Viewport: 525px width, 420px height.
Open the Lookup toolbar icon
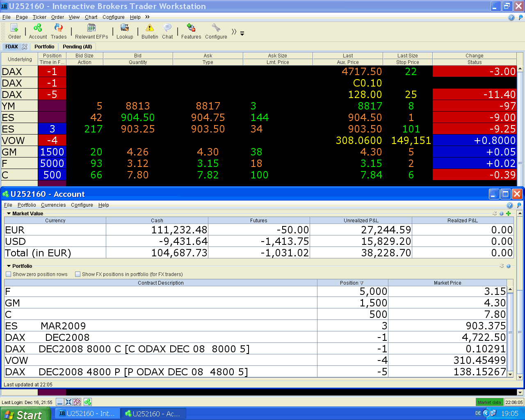point(125,31)
